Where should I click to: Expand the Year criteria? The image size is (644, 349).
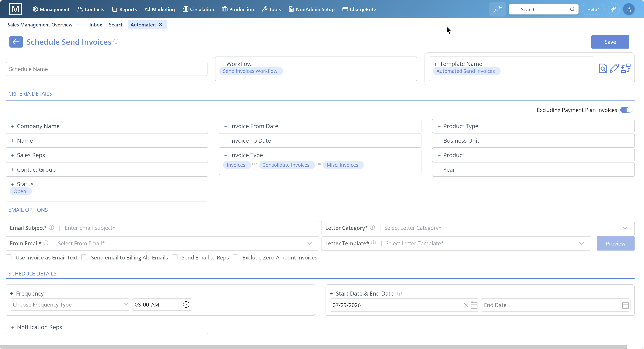(533, 169)
